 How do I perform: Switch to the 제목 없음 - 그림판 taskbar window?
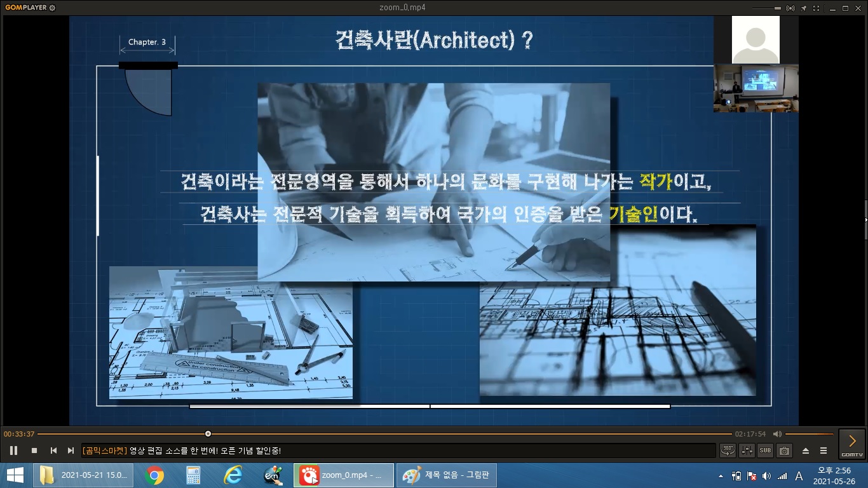pos(447,475)
